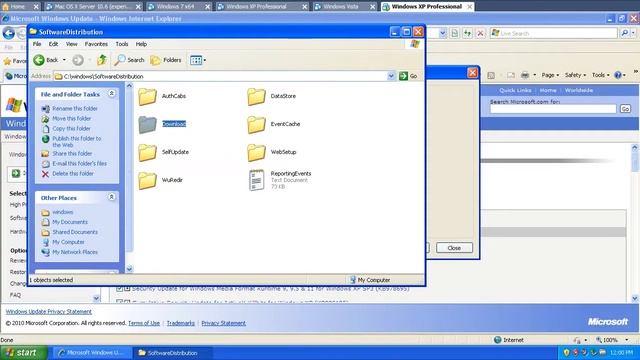Screen dimensions: 640x360
Task: Open the Favorites menu in Explorer
Action: [x=96, y=44]
